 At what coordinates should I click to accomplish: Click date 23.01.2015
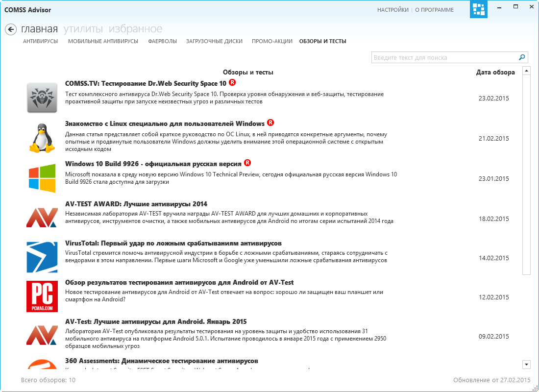493,179
